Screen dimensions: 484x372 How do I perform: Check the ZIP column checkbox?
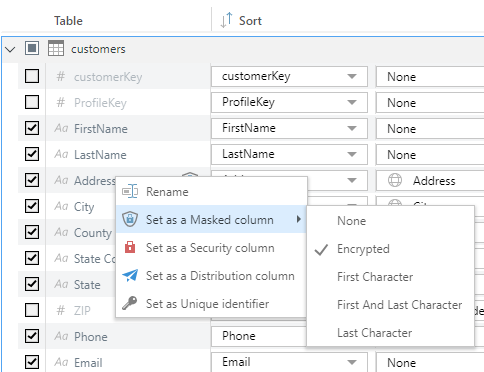click(32, 310)
